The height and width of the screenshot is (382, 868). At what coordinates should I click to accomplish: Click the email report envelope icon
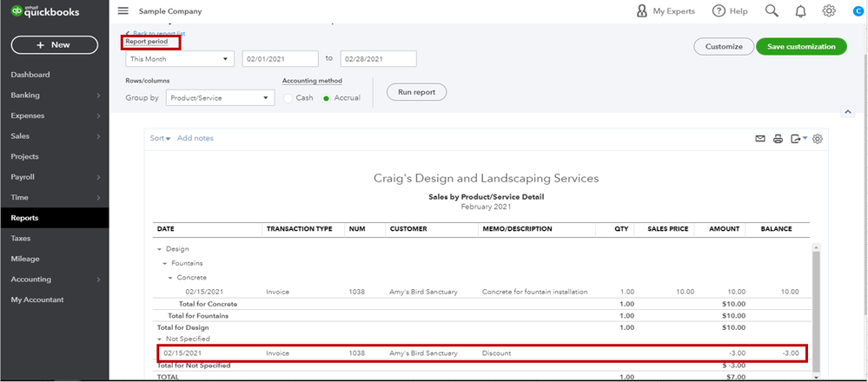point(760,139)
